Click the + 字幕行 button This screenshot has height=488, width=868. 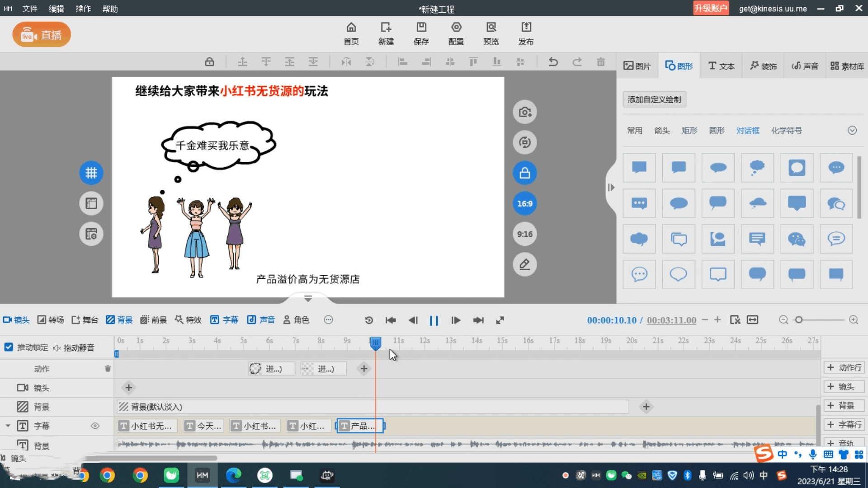click(x=844, y=425)
